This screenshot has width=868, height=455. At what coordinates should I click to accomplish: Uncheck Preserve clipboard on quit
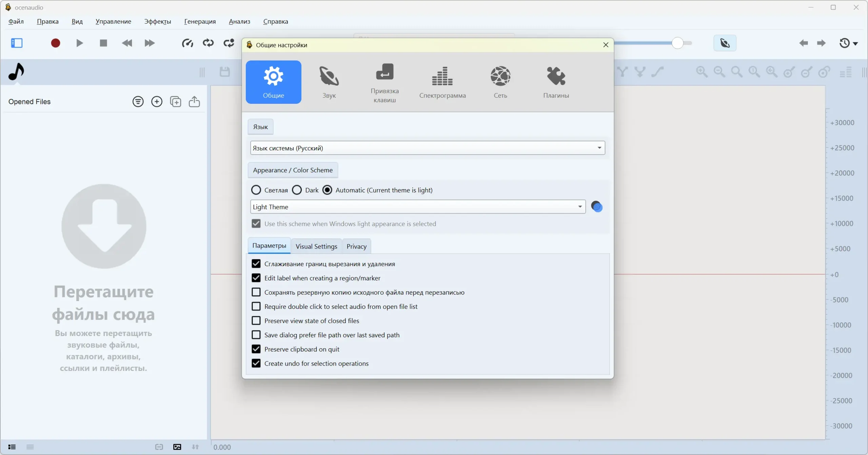click(256, 349)
